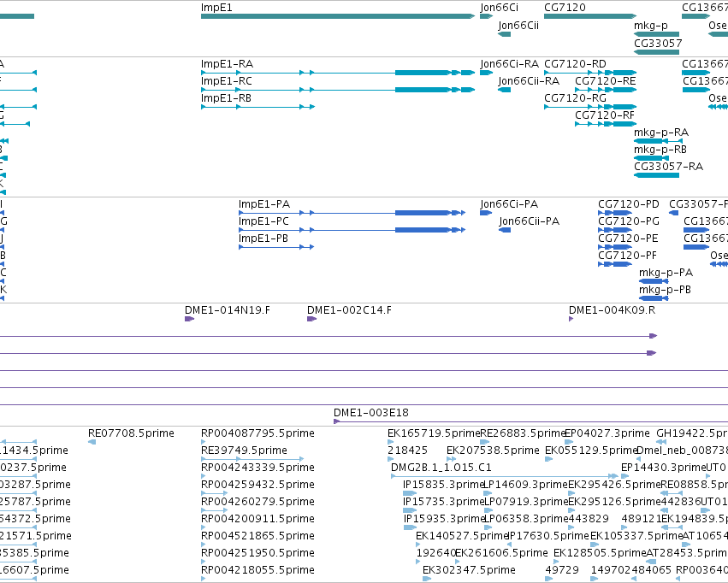Select EST RP004200911.5prime
This screenshot has width=728, height=583.
click(203, 527)
